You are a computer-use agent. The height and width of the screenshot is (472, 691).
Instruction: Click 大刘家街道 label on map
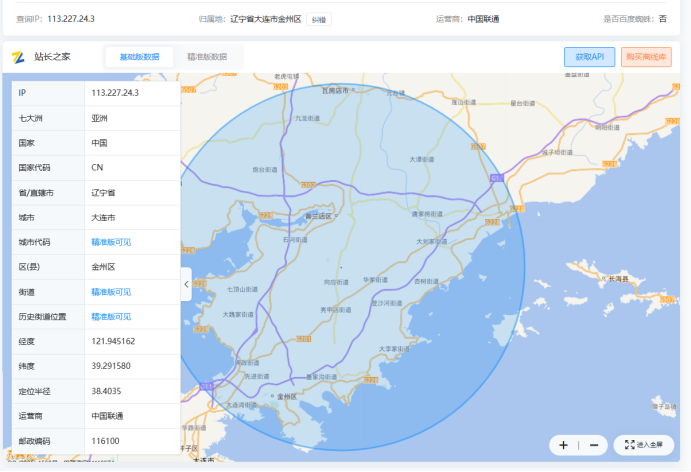tap(432, 241)
